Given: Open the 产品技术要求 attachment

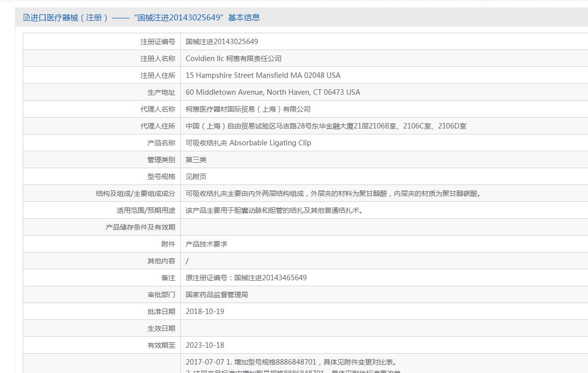Looking at the screenshot, I should click(x=206, y=245).
